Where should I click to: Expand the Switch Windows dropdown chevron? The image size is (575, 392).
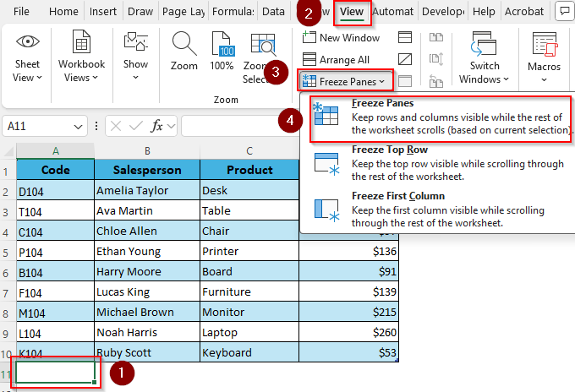point(506,79)
